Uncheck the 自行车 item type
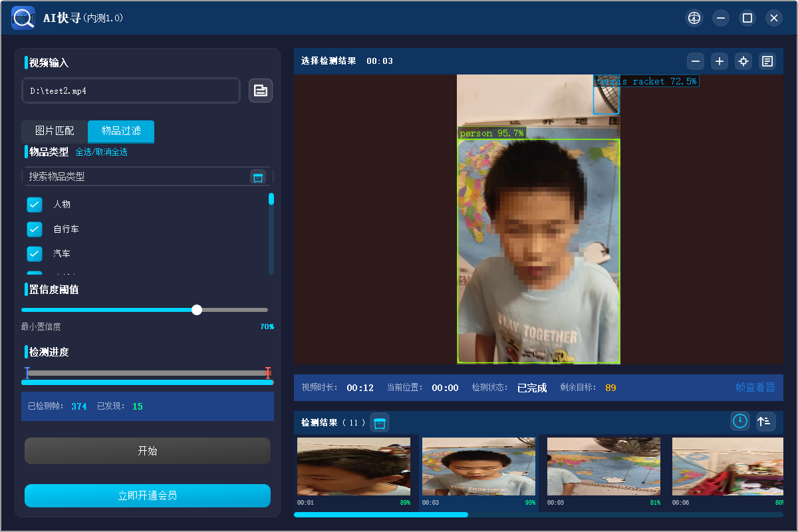The width and height of the screenshot is (798, 532). click(x=35, y=229)
